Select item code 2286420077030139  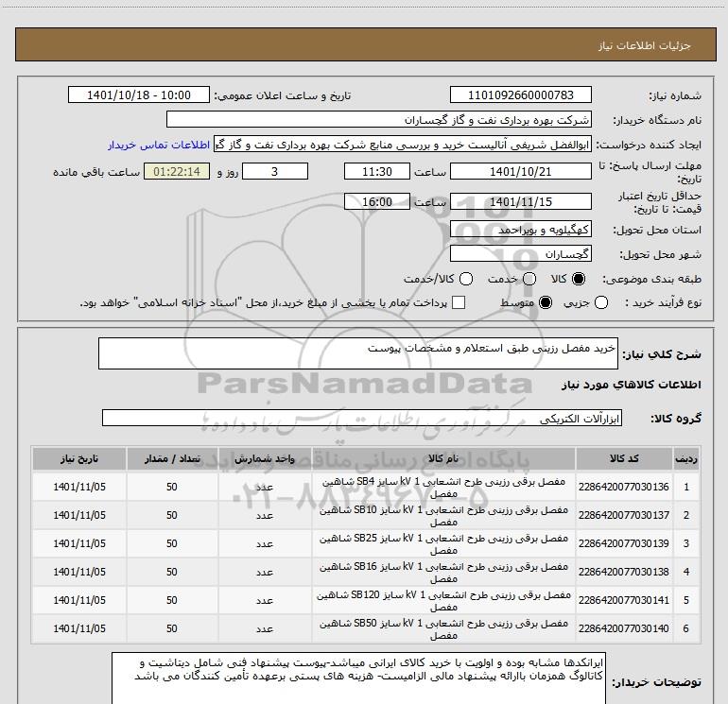(x=624, y=543)
